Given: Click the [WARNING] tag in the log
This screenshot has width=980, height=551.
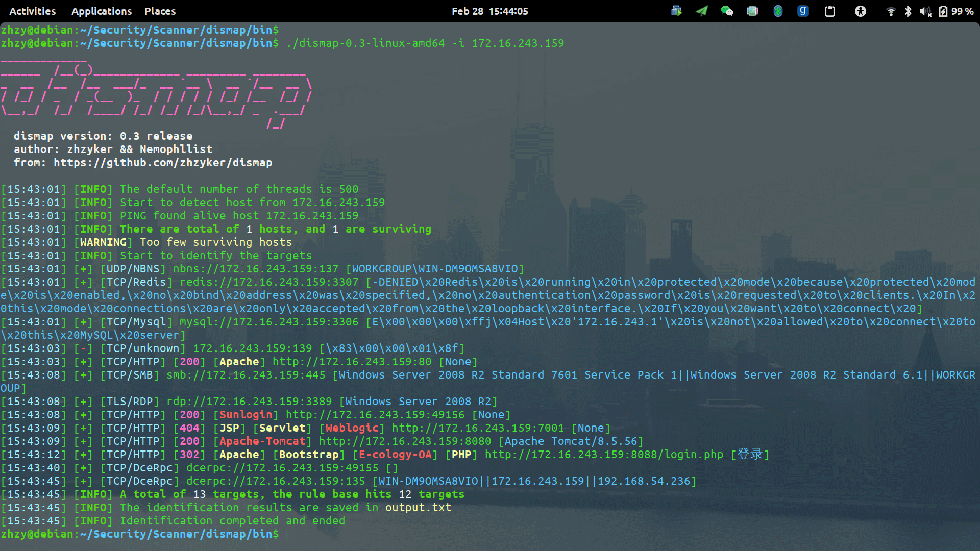Looking at the screenshot, I should [103, 242].
